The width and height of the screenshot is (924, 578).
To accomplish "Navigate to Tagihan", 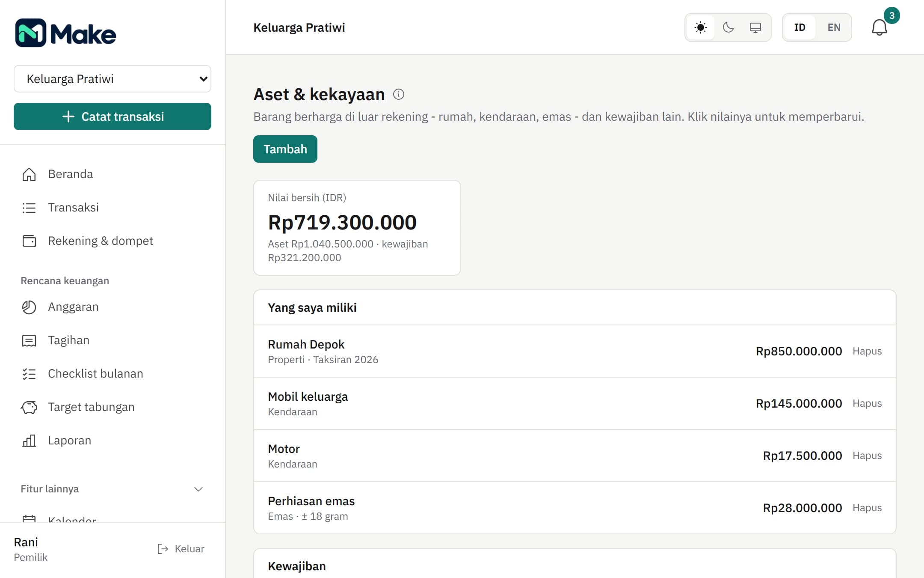I will coord(113,340).
